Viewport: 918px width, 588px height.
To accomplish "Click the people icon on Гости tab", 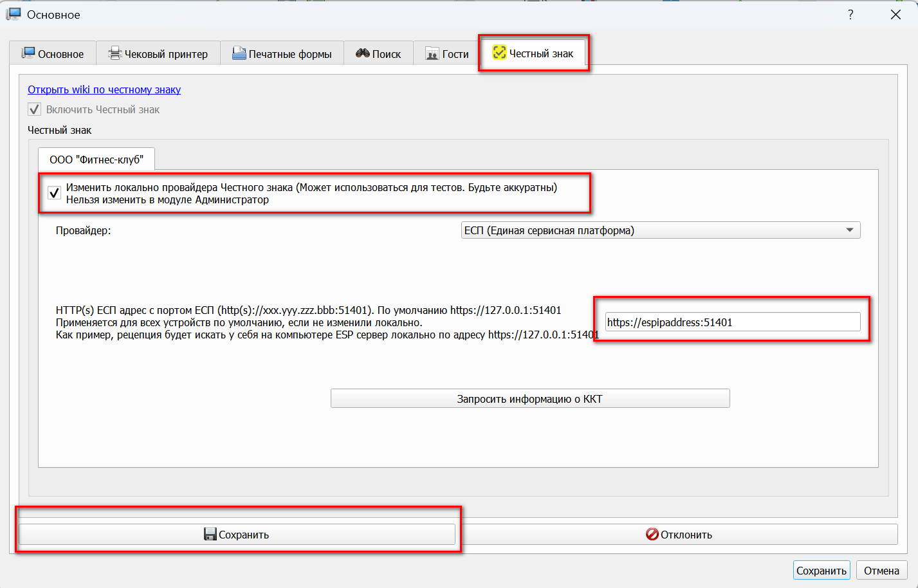I will pos(432,55).
